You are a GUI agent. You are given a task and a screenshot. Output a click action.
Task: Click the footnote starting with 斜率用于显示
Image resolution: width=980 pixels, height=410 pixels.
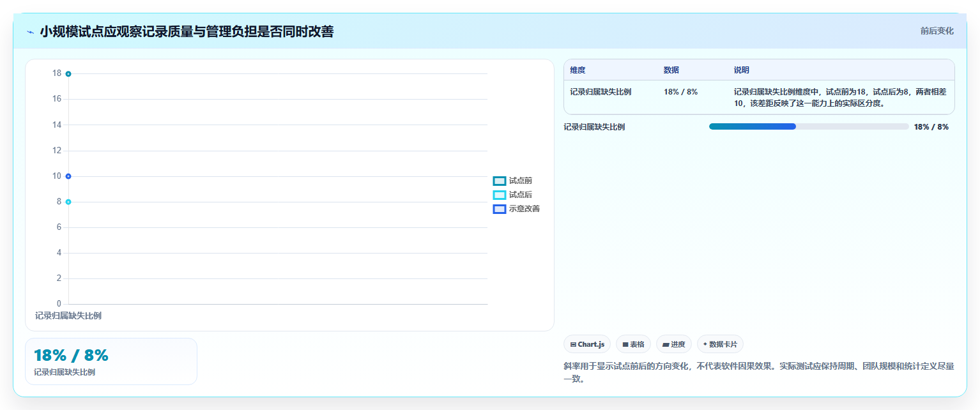tap(759, 372)
